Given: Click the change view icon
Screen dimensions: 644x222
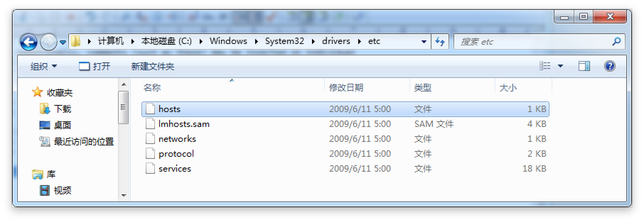Looking at the screenshot, I should (x=545, y=66).
